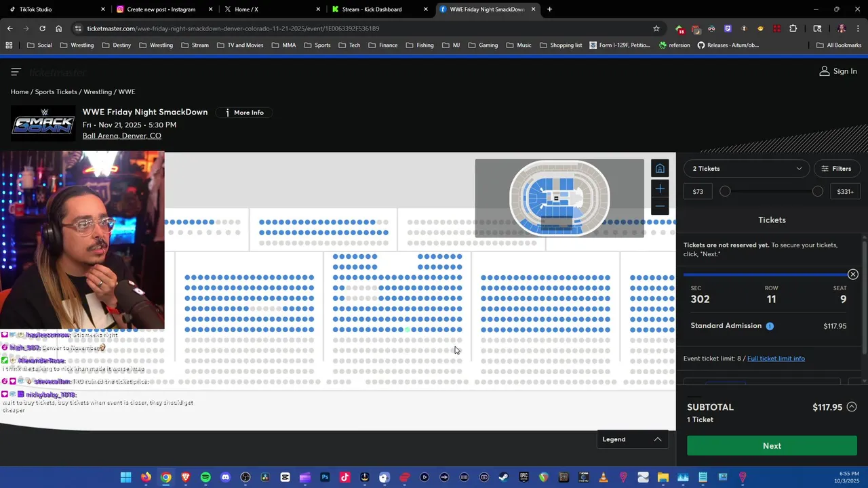Screen dimensions: 868x488
Task: Zoom out the seat map with minus
Action: [x=660, y=207]
